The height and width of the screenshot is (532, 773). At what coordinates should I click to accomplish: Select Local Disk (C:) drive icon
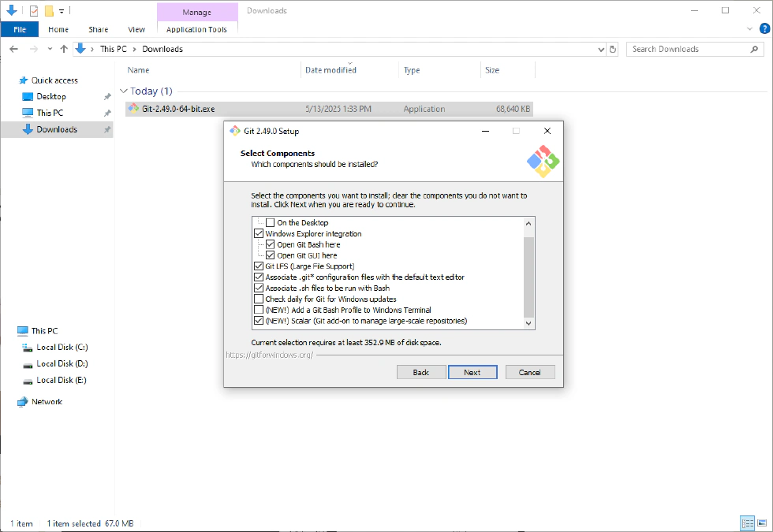(28, 348)
